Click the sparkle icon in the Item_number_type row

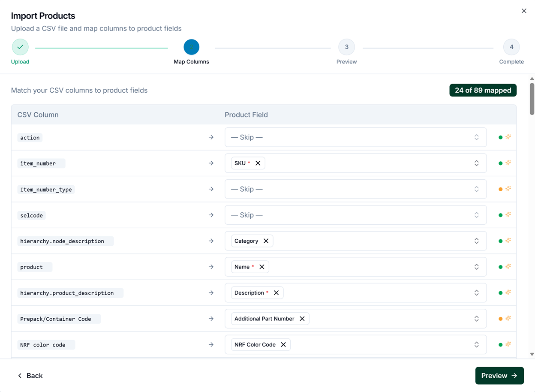[x=508, y=189]
